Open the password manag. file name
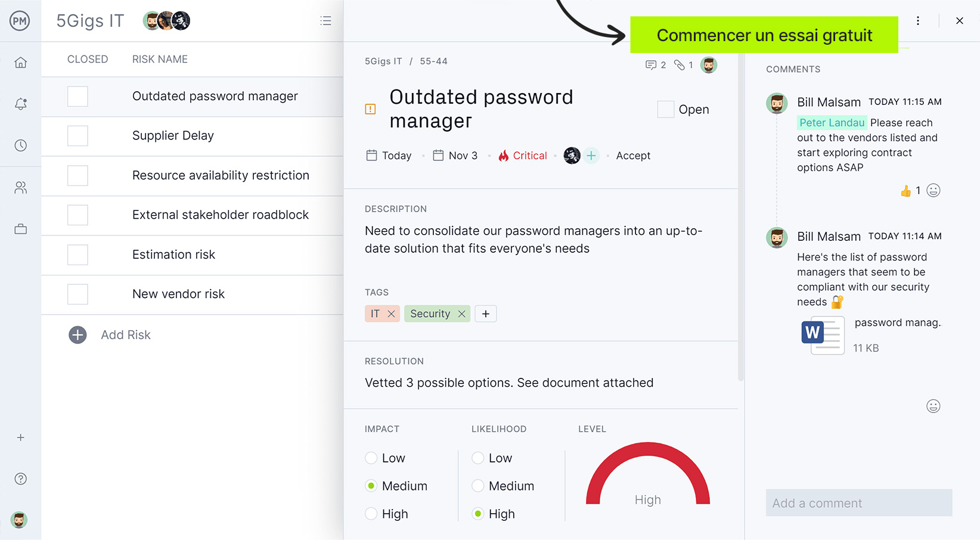The height and width of the screenshot is (540, 980). pyautogui.click(x=897, y=322)
